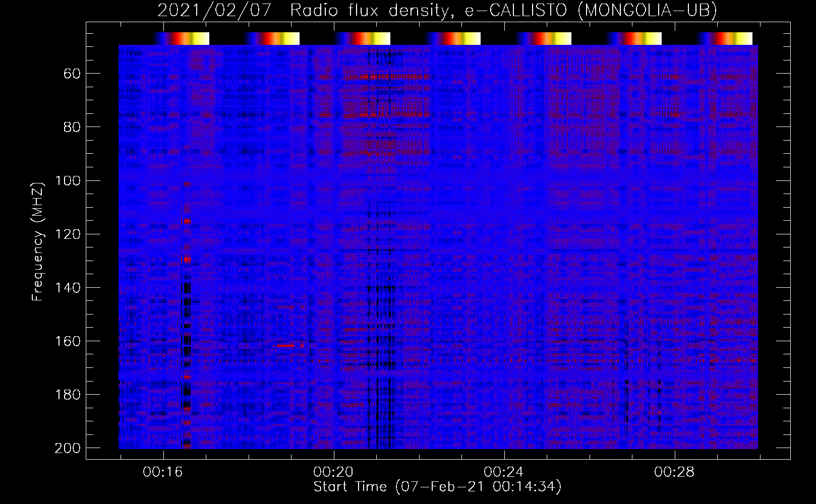Select the 200 MHz frequency tick label
The image size is (816, 504).
[x=68, y=448]
